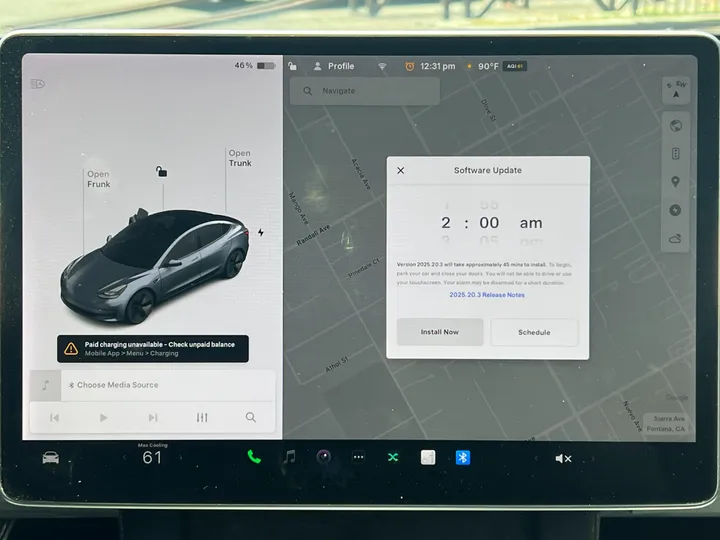
Task: Tap the status bar lock icon
Action: click(292, 66)
